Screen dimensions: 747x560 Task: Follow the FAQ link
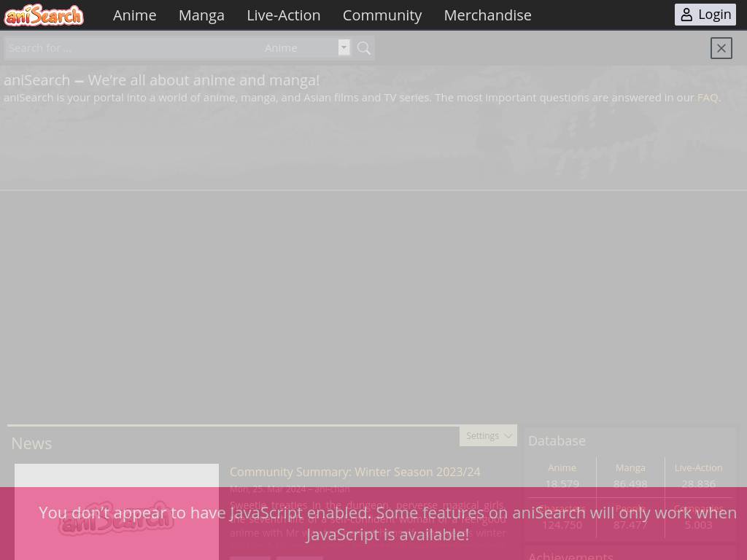[707, 97]
